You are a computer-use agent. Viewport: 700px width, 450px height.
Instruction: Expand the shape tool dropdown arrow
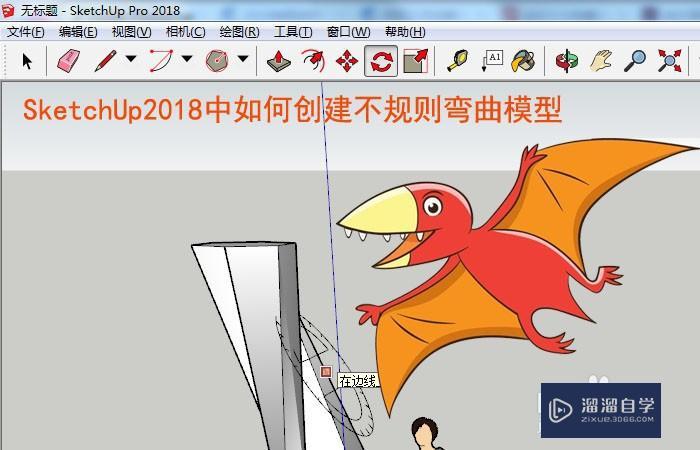point(243,58)
